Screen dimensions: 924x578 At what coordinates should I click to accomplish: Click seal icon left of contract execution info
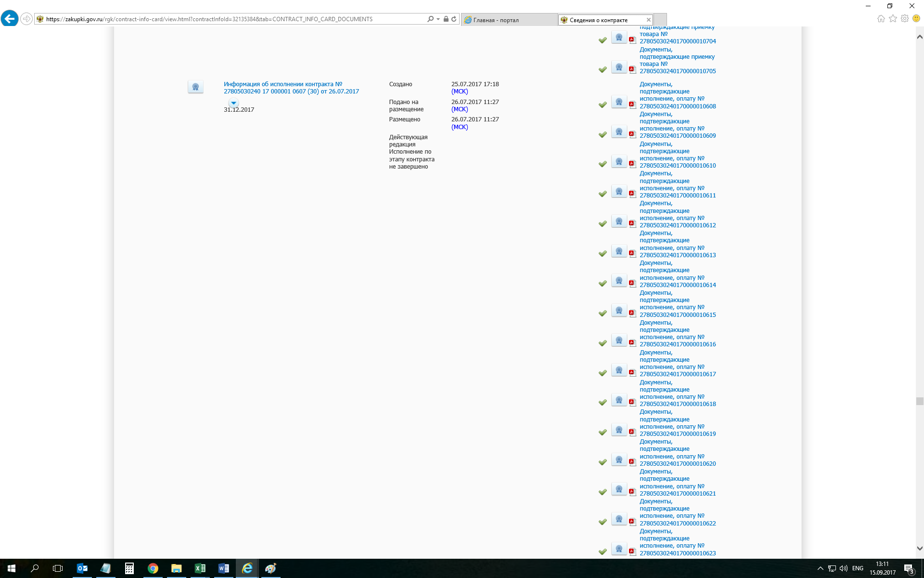pyautogui.click(x=195, y=87)
